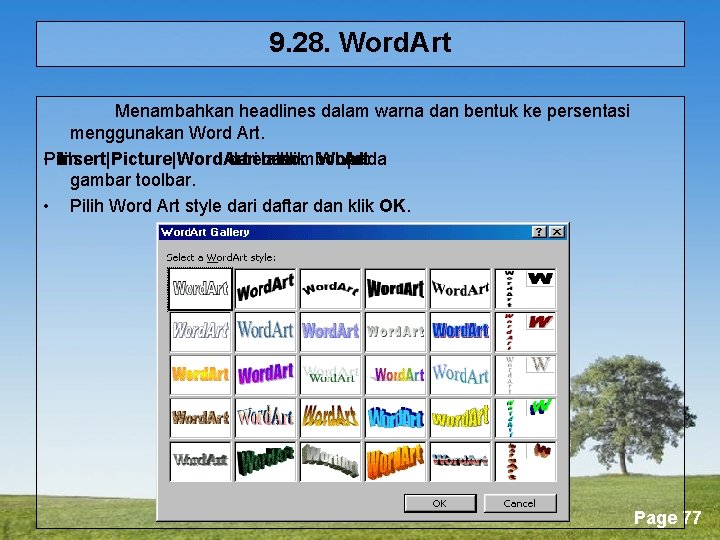Pick the gray stone perspective WordArt style
The height and width of the screenshot is (540, 720).
(331, 461)
